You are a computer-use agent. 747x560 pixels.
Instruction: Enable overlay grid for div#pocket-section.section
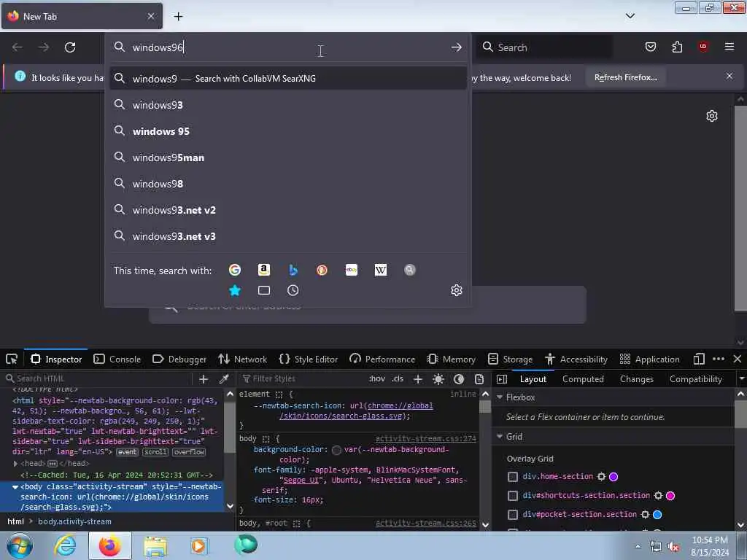[x=513, y=515]
